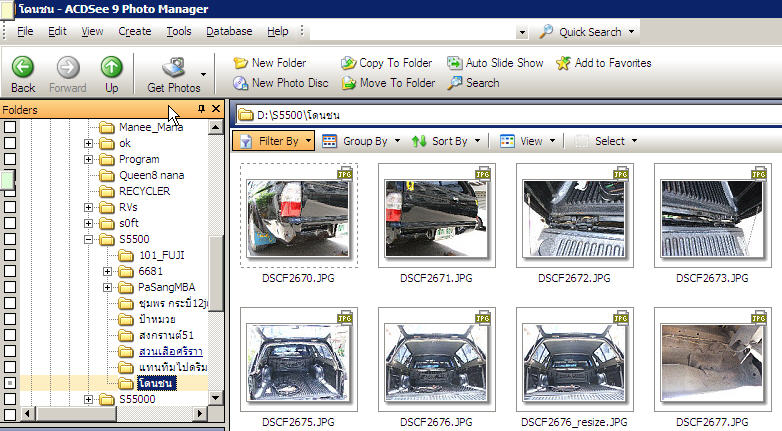Check the box next to the S5500 folder
This screenshot has height=431, width=782.
coord(10,239)
